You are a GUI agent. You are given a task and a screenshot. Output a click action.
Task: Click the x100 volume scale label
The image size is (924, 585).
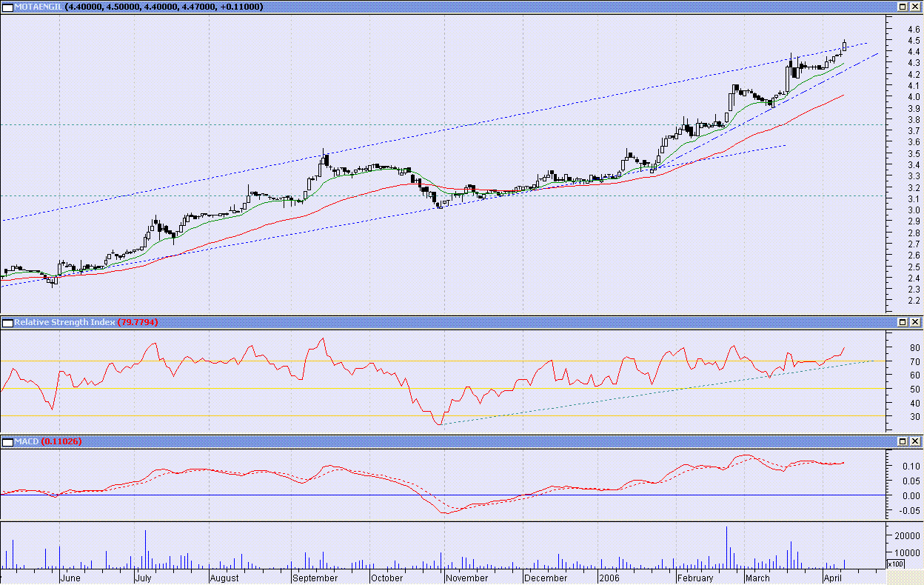[894, 564]
